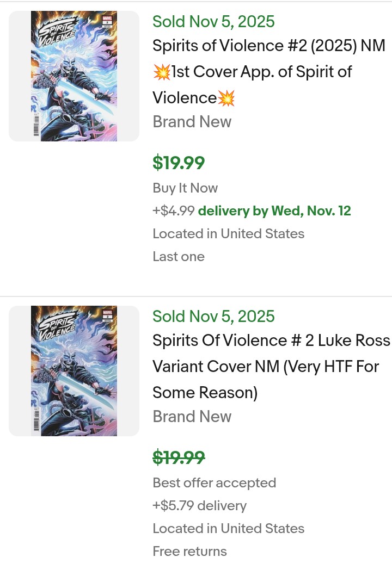Click 'Located in United States' above 'Last one'
392x588 pixels.
click(x=228, y=234)
